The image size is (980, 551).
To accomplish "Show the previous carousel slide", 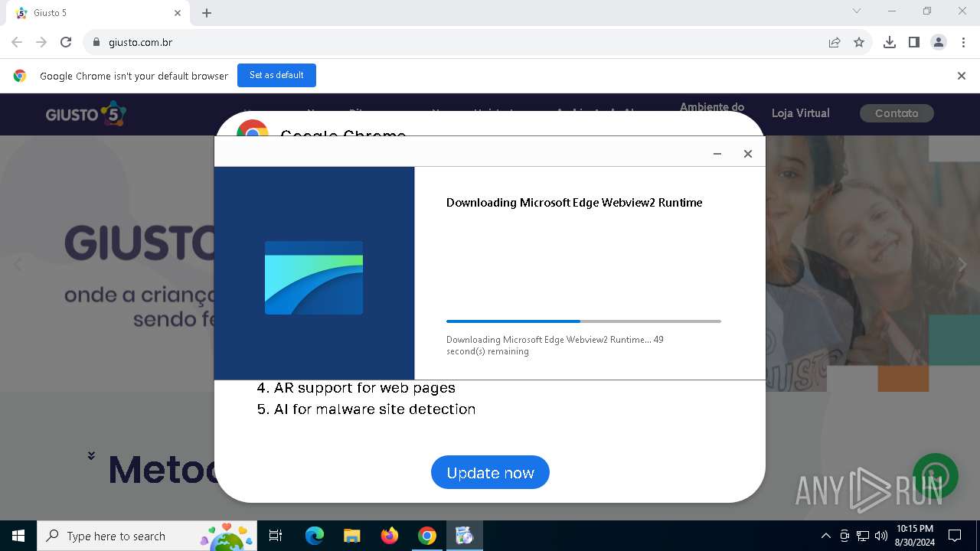I will pyautogui.click(x=18, y=265).
